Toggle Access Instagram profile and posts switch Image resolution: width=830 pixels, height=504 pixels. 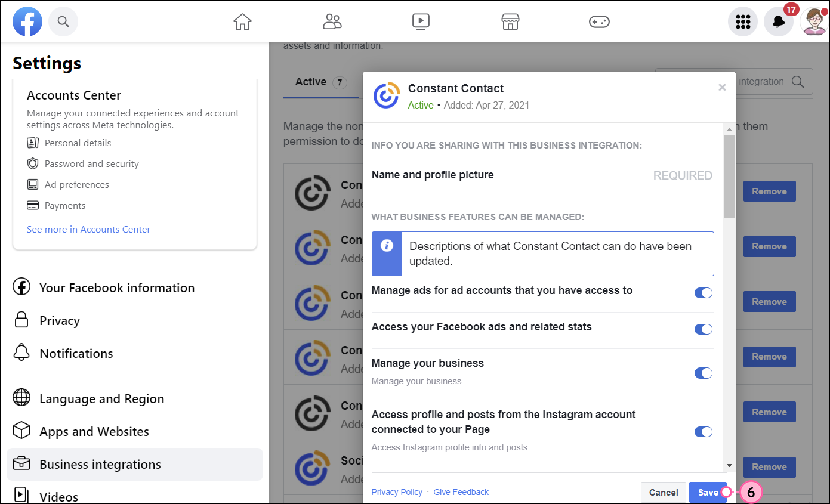coord(704,432)
